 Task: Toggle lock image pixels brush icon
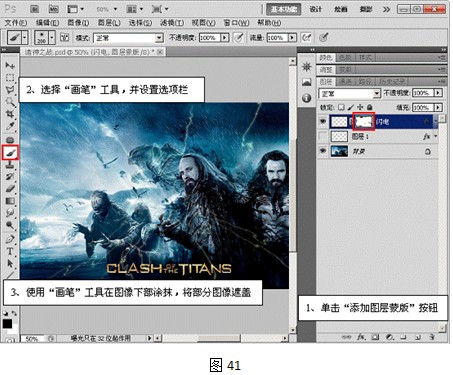tap(351, 107)
